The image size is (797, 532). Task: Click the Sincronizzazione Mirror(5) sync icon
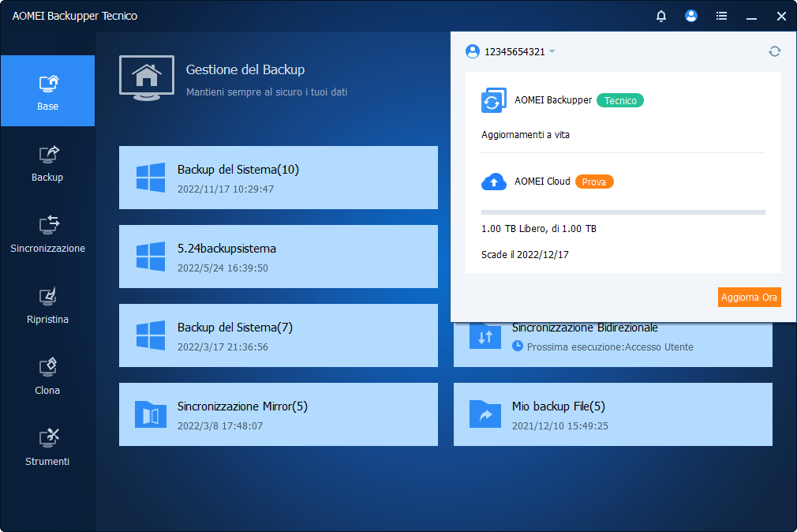tap(151, 414)
